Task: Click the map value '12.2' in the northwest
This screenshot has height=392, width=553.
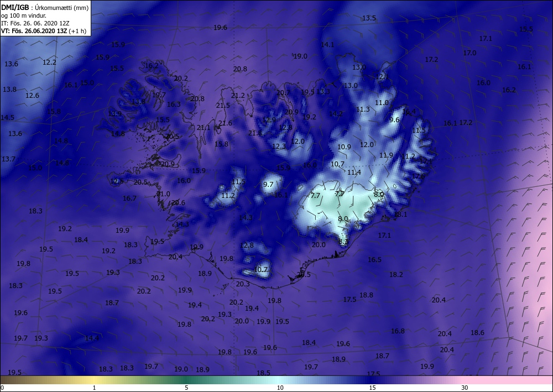Action: (49, 62)
